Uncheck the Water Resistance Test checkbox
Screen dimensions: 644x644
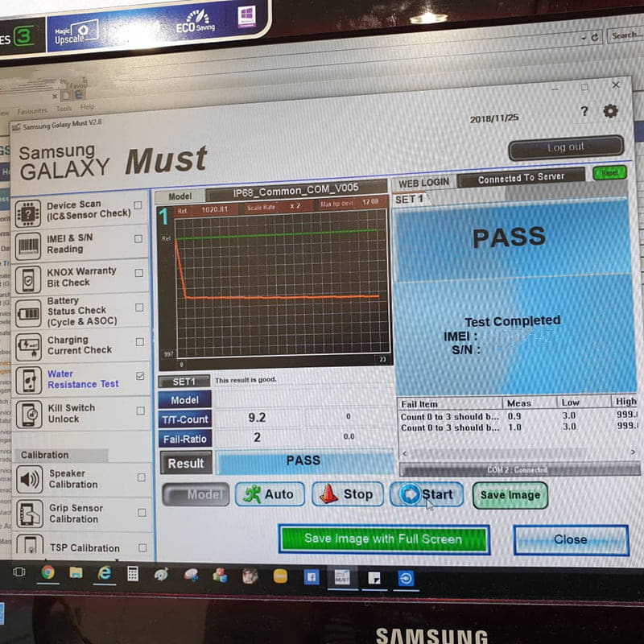[x=140, y=376]
